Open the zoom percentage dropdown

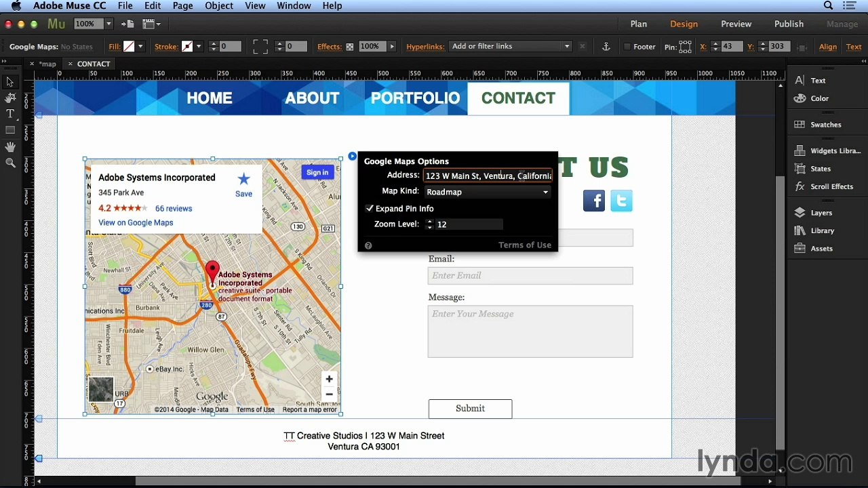(x=108, y=24)
